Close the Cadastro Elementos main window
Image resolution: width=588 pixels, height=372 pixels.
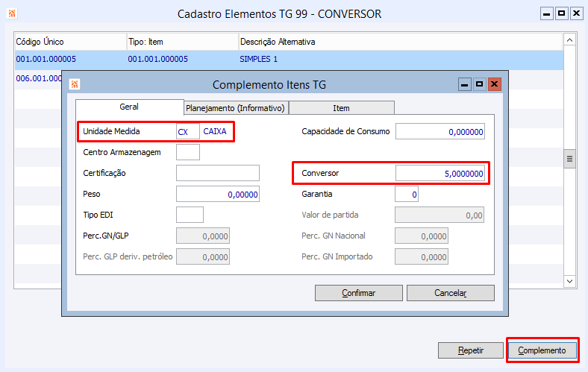coord(575,13)
